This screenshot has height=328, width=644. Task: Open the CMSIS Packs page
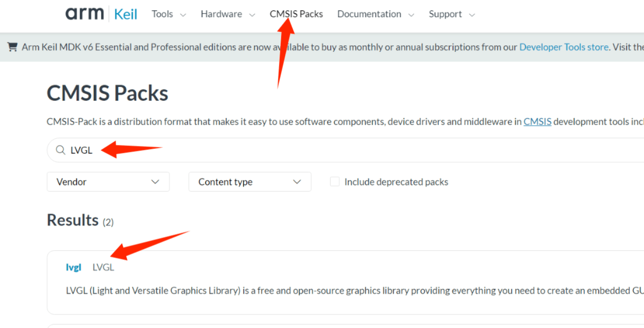(x=296, y=14)
